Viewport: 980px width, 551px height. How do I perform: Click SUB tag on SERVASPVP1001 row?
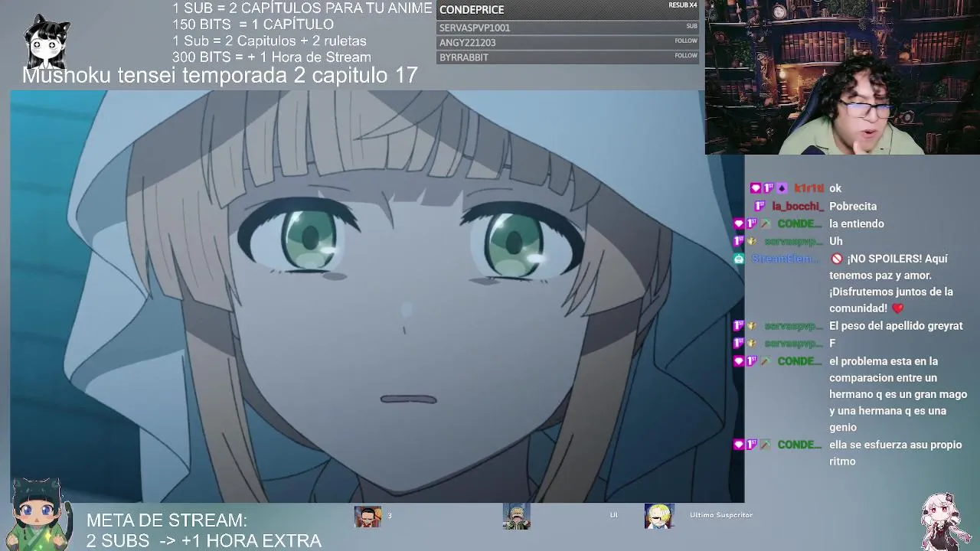pyautogui.click(x=691, y=26)
